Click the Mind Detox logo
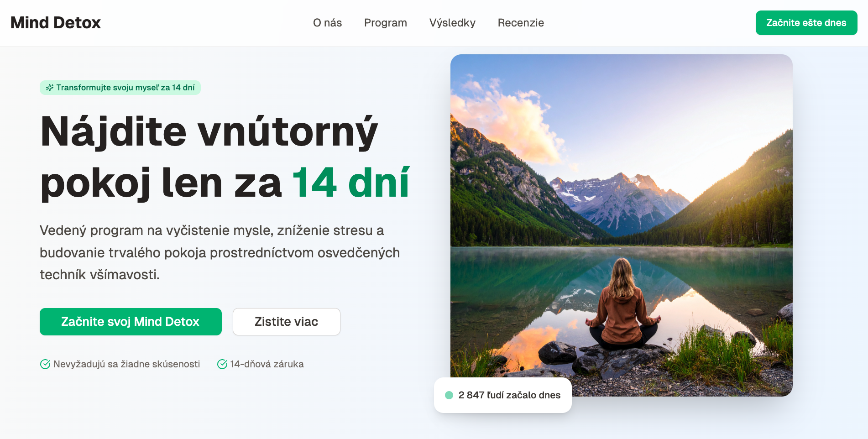The height and width of the screenshot is (439, 868). click(56, 23)
